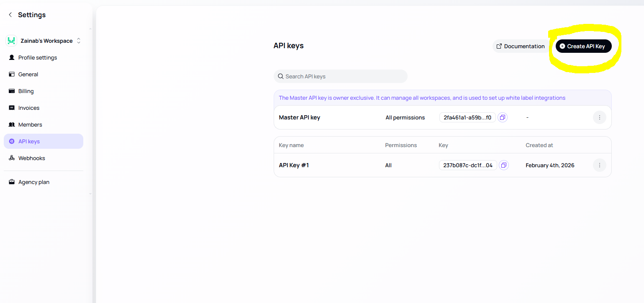This screenshot has height=303, width=644.
Task: Open three-dot menu for API Key #1
Action: 599,165
